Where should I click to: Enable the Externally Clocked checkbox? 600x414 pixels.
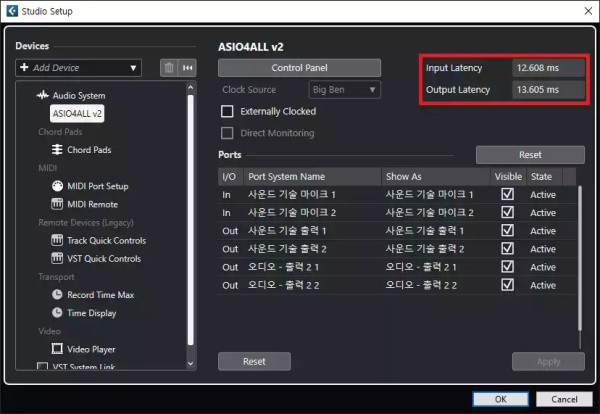click(227, 111)
